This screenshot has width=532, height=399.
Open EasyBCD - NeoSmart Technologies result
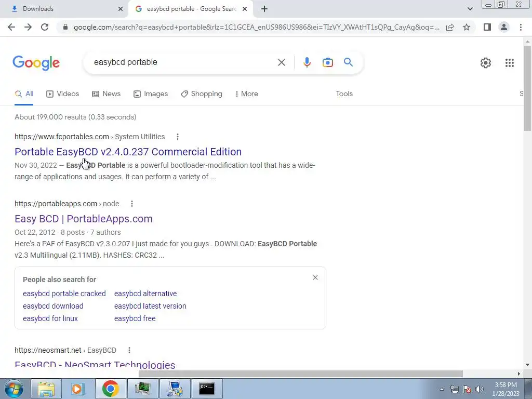95,365
